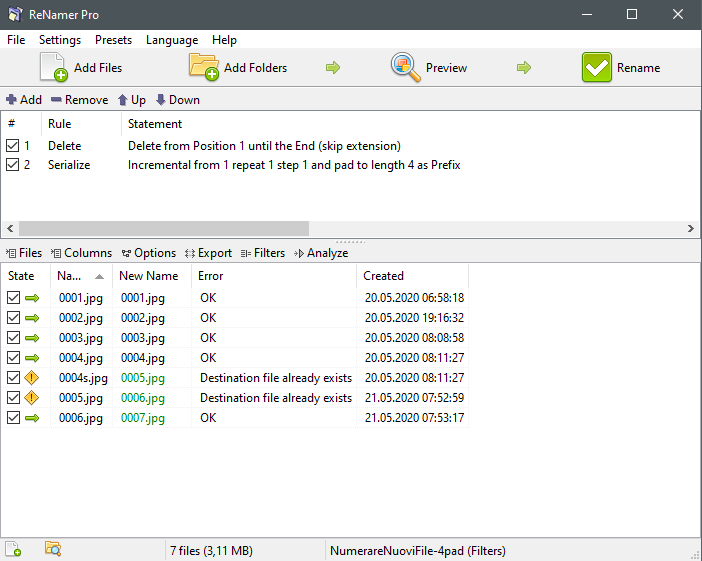
Task: Sort by the Name column header
Action: pos(81,276)
